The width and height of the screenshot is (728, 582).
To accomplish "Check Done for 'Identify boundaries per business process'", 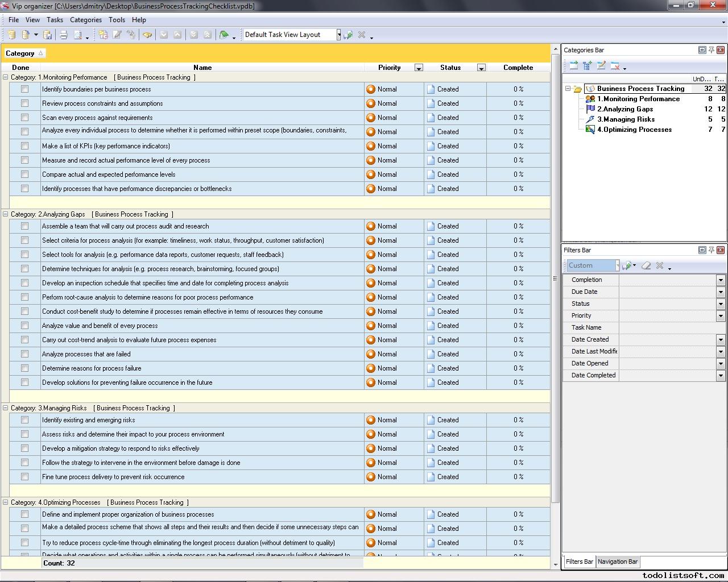I will point(24,89).
